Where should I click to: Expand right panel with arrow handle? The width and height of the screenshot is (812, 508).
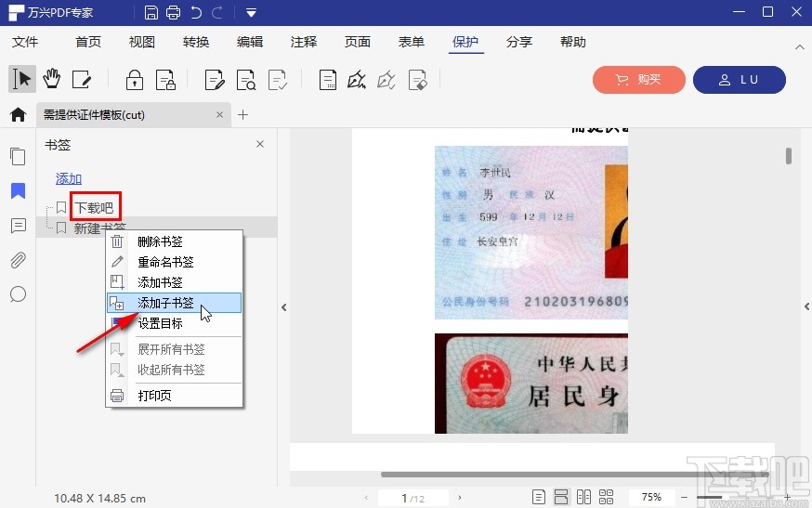[806, 306]
